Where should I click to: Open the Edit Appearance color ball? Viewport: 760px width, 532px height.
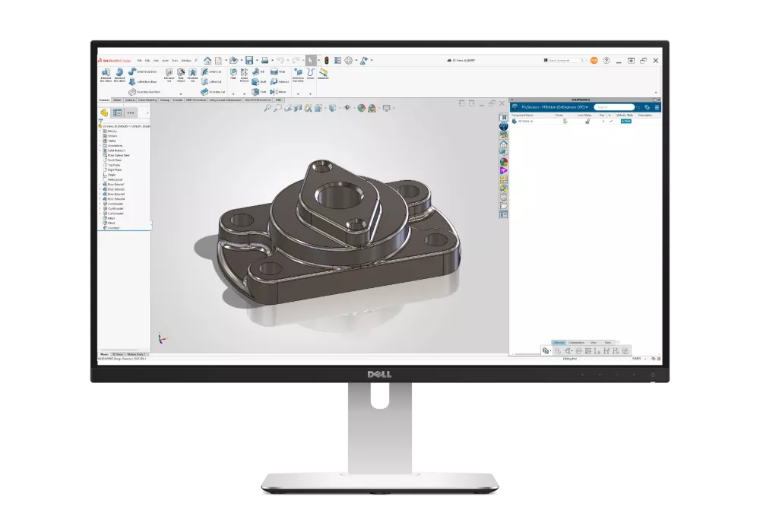(361, 108)
